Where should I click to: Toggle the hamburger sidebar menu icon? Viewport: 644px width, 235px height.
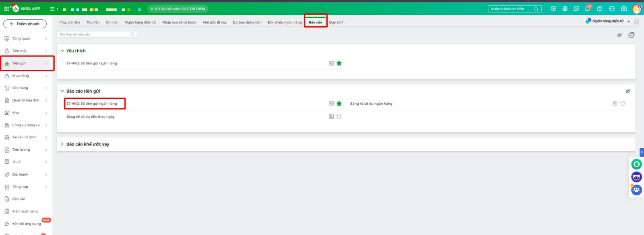[52, 9]
